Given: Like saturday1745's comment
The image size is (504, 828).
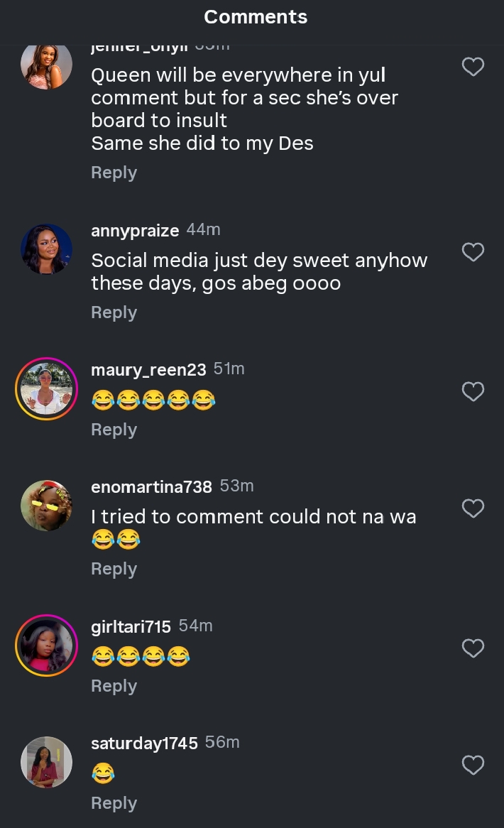Looking at the screenshot, I should click(473, 765).
